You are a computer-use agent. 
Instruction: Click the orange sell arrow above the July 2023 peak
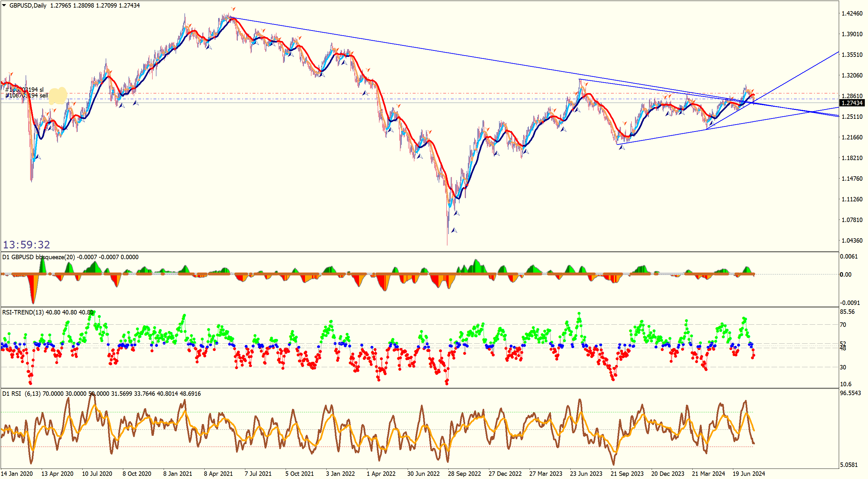coord(585,84)
